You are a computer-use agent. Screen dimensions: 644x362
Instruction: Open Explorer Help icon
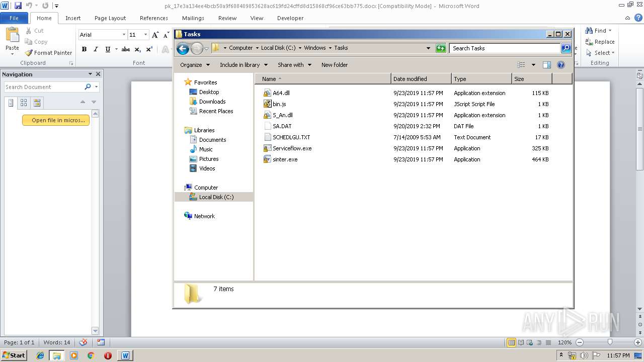point(561,65)
